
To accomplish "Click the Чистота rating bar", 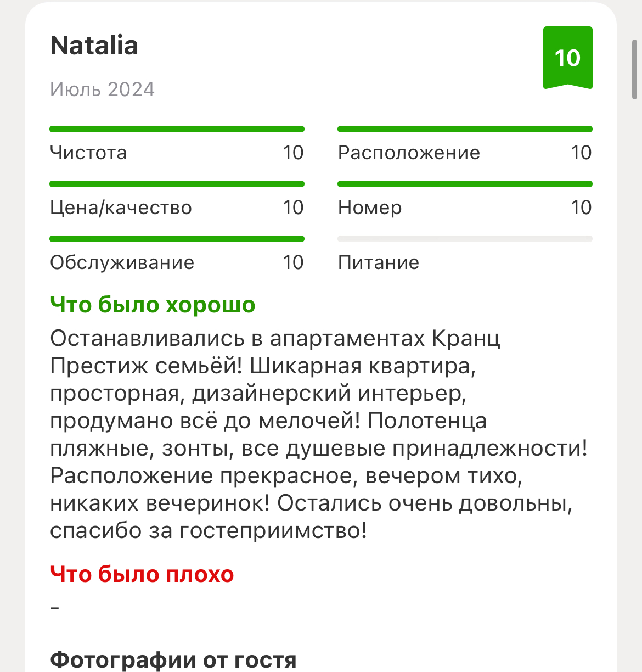I will [x=177, y=129].
